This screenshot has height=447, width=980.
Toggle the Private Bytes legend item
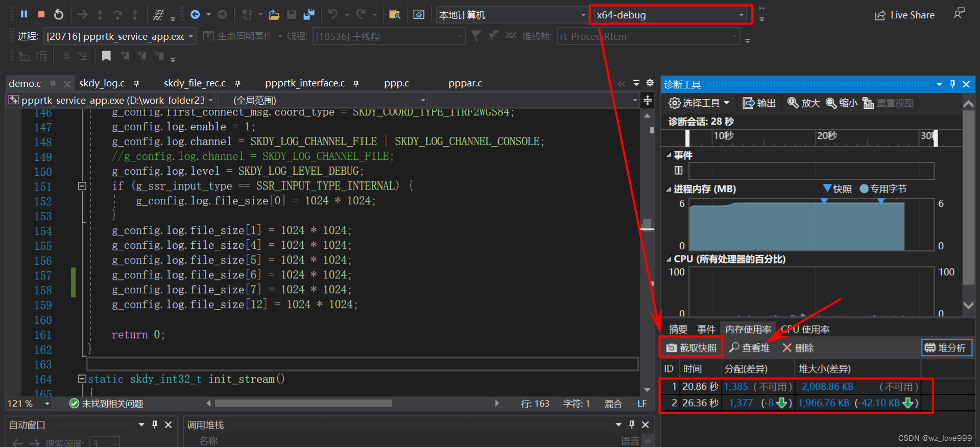point(883,189)
